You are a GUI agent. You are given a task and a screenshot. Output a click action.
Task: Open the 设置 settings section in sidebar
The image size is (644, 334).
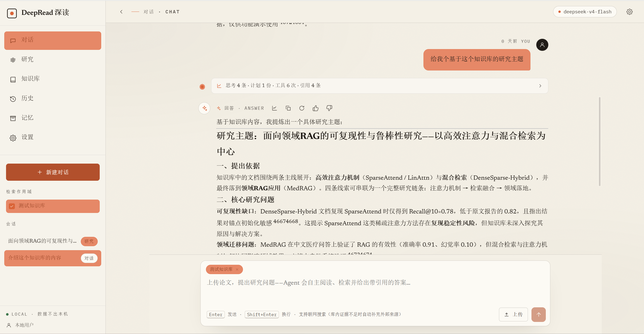[53, 137]
